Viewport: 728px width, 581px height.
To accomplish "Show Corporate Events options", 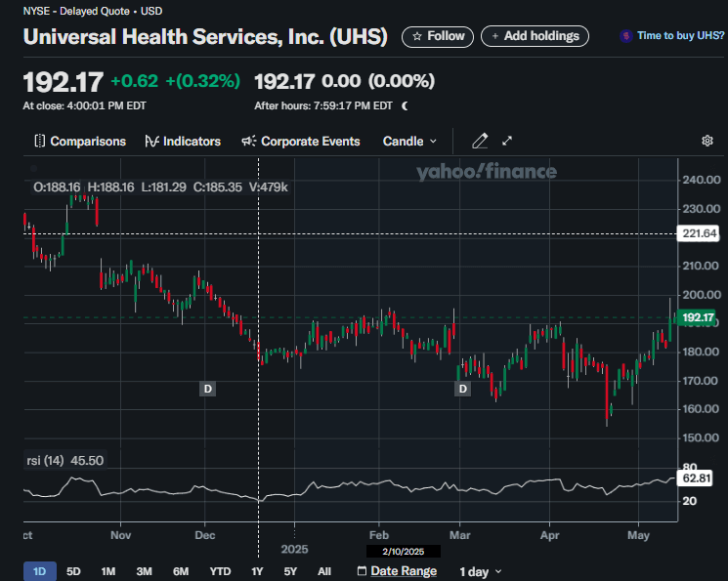I will (x=301, y=141).
